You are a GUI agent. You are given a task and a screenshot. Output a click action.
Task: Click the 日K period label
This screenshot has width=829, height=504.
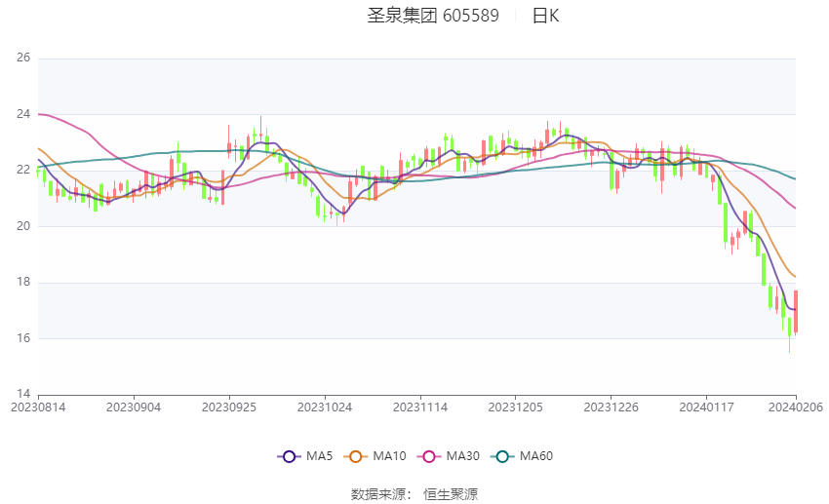click(545, 16)
